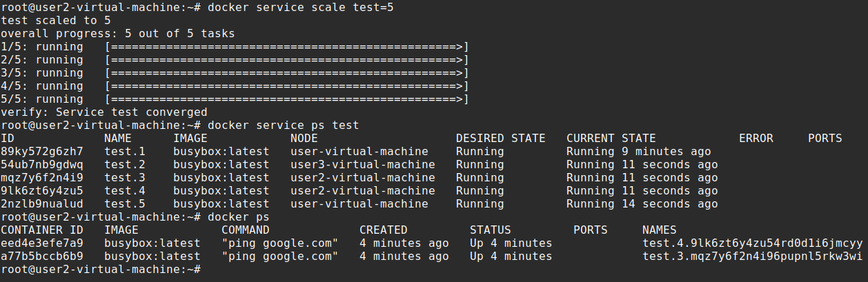Click the 3/5 running progress bar
Screen dimensions: 868x282
(286, 73)
